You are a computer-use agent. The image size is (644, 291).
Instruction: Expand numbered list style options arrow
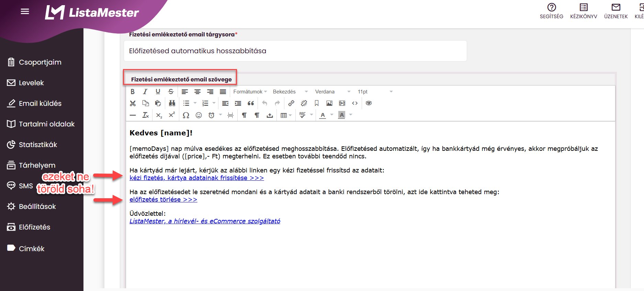point(214,103)
